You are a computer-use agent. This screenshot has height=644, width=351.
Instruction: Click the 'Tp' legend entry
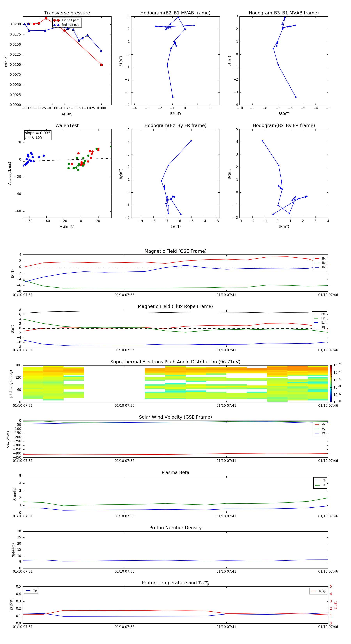(x=31, y=591)
